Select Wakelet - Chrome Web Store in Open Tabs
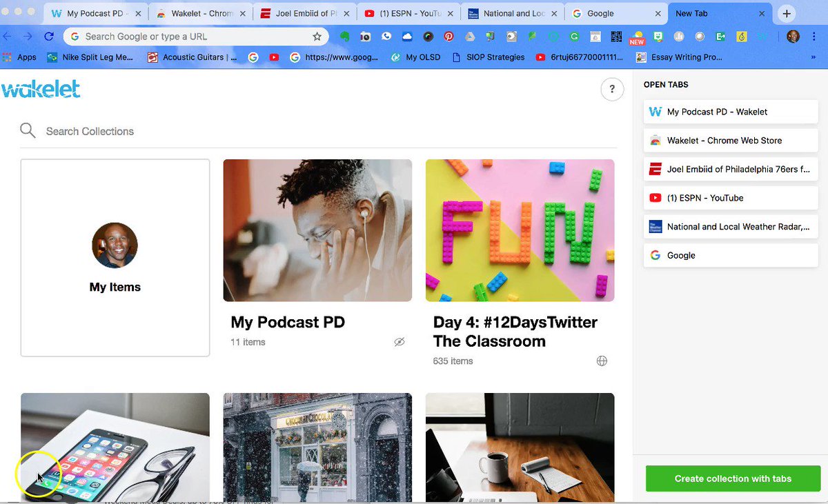This screenshot has height=504, width=828. click(x=731, y=140)
